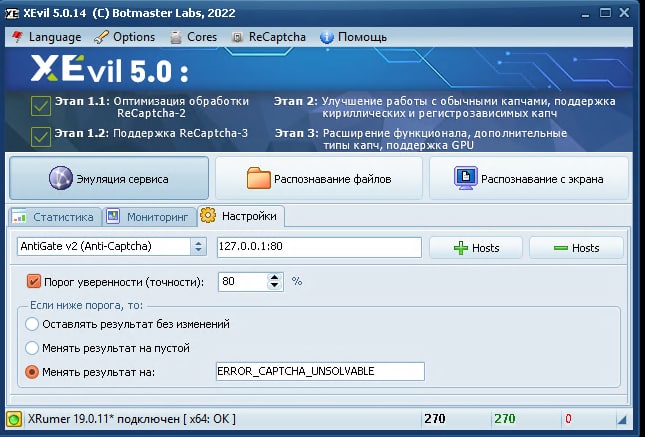The width and height of the screenshot is (645, 437).
Task: Decrease the confidence threshold with down arrow
Action: click(x=274, y=286)
